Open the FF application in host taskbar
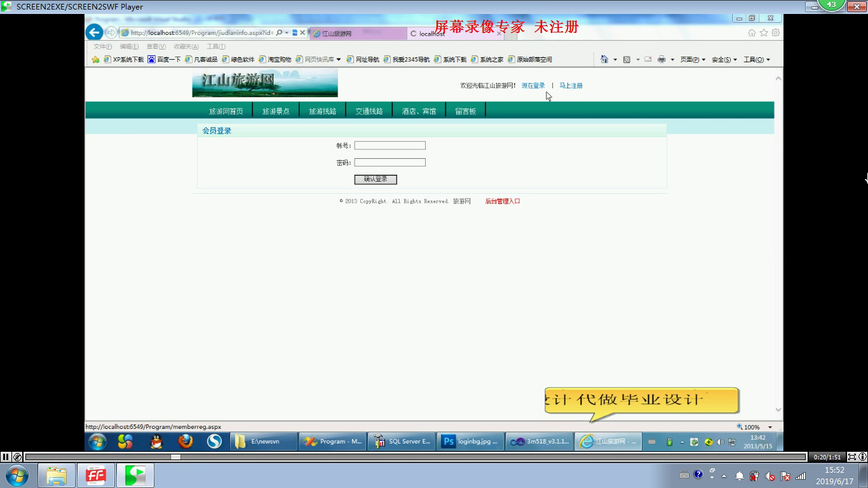The image size is (868, 488). (x=96, y=475)
